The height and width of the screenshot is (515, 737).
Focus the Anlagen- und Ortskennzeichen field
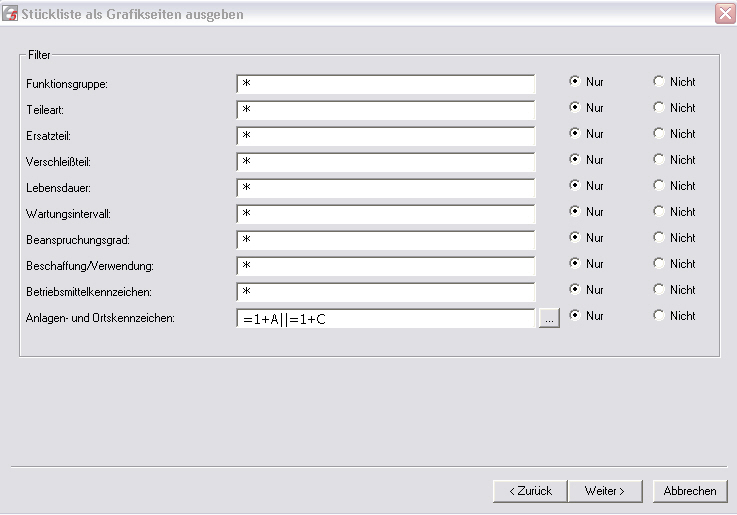(385, 318)
